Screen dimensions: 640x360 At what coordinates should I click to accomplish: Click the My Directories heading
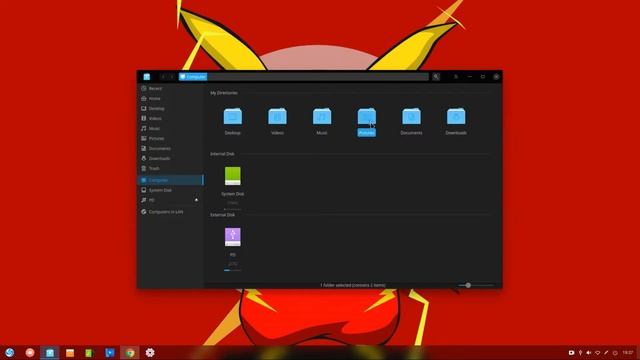tap(224, 93)
